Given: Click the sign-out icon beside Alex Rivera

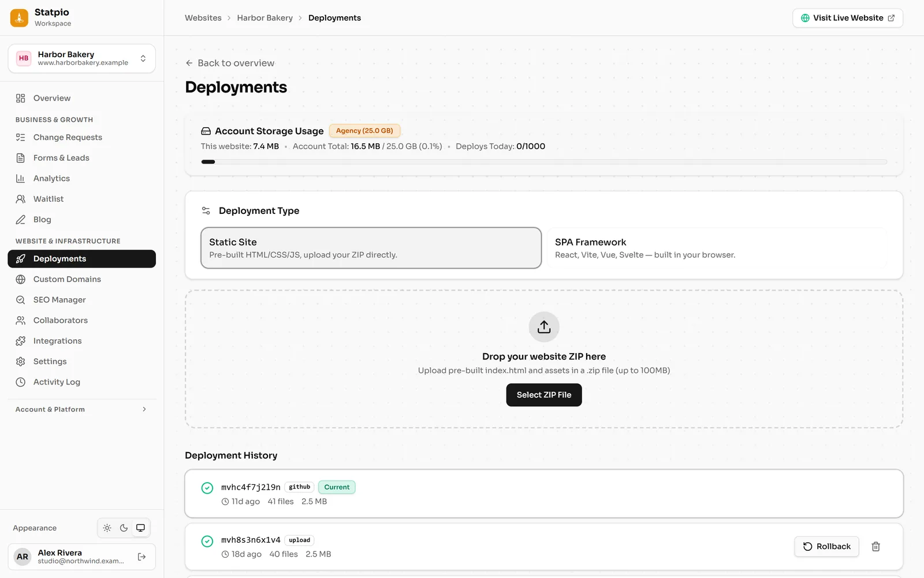Looking at the screenshot, I should (x=142, y=557).
